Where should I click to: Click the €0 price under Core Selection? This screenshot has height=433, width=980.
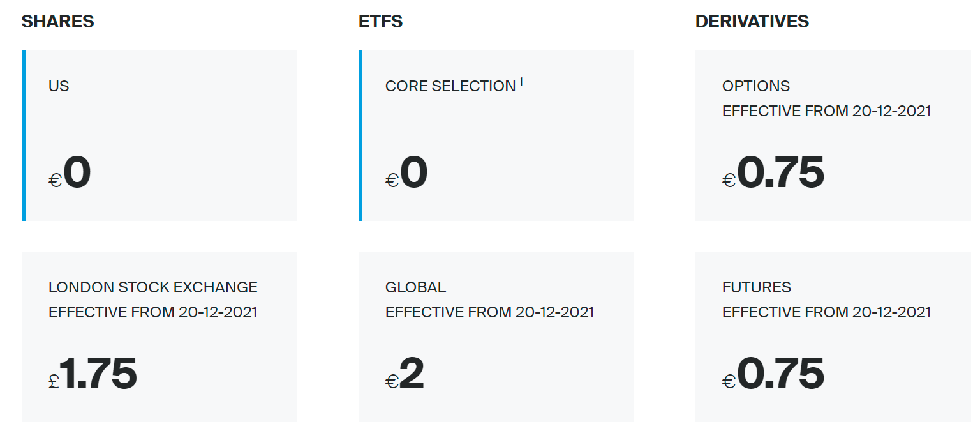click(x=407, y=172)
